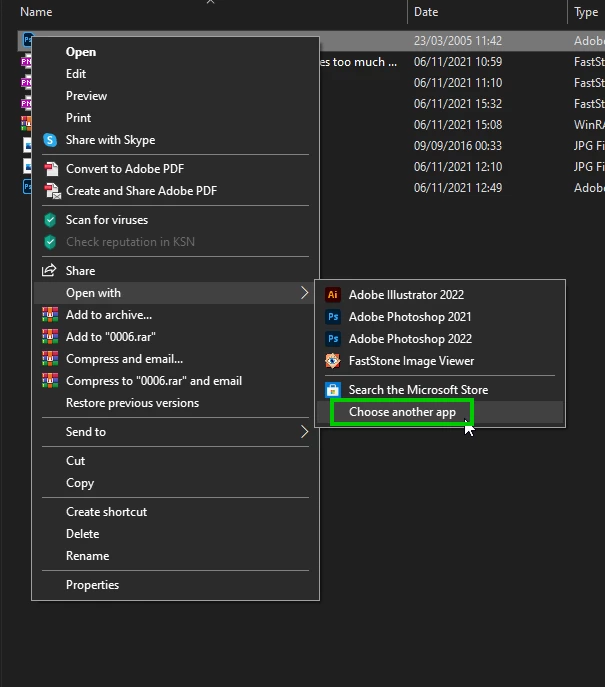Screen dimensions: 605x687
Task: Click the FastStone Image Viewer eye icon
Action: click(333, 361)
